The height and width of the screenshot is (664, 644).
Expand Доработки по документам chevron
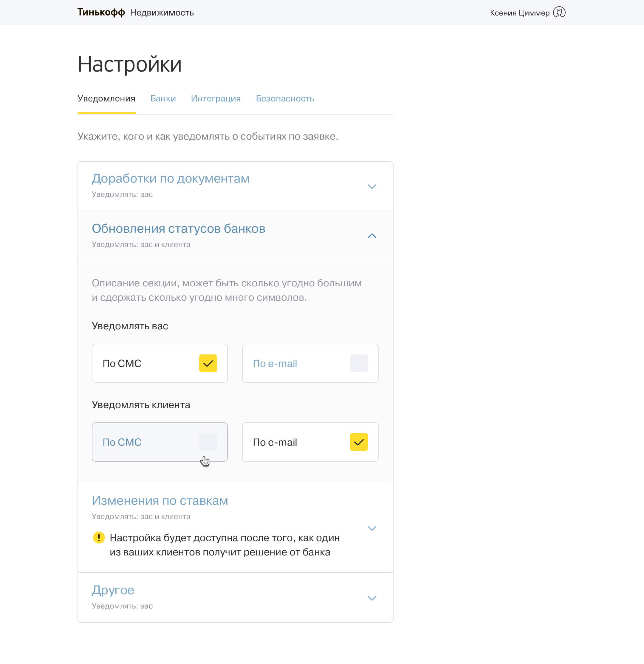(372, 187)
